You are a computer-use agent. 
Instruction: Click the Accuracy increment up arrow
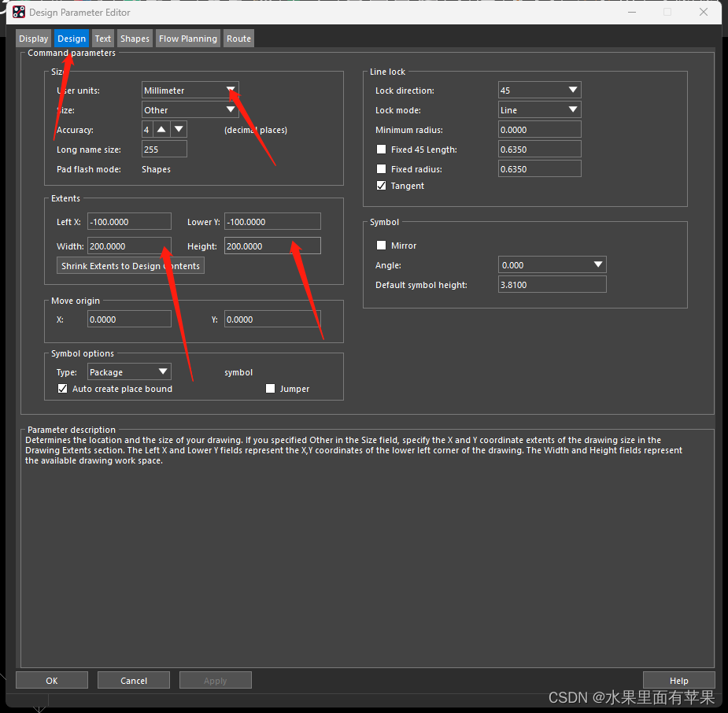pos(161,130)
